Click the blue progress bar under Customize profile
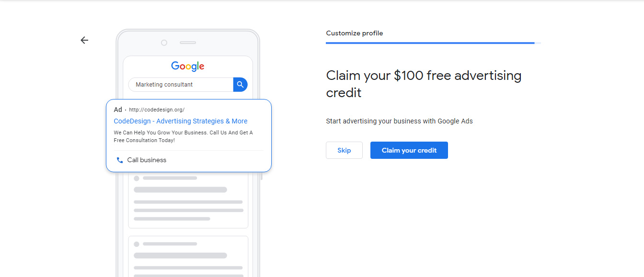The width and height of the screenshot is (644, 277). click(x=430, y=43)
